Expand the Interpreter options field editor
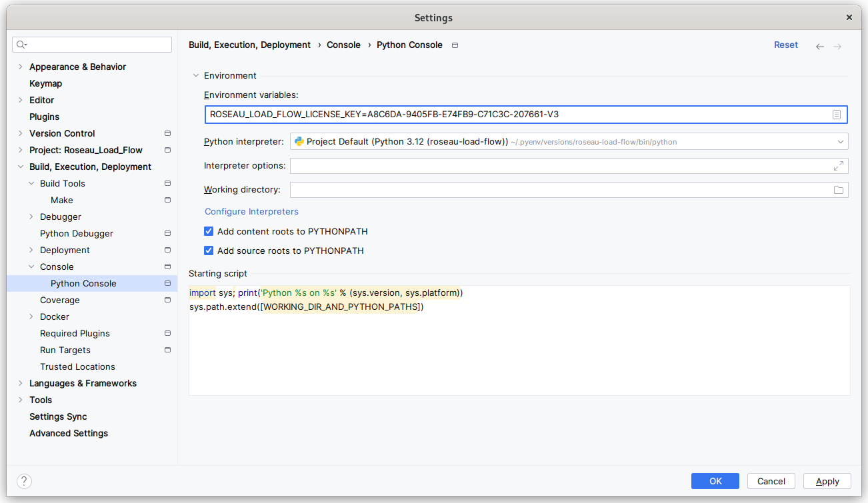 (839, 165)
